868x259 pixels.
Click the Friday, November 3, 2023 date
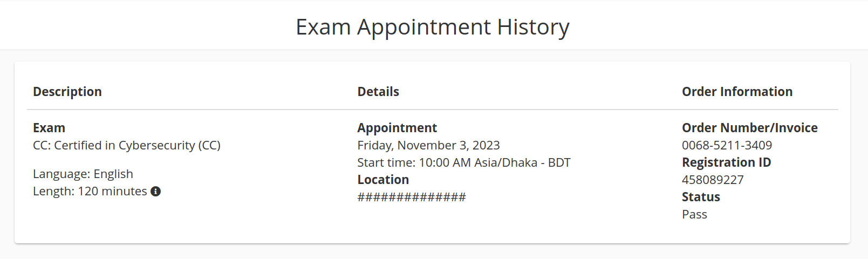(428, 145)
